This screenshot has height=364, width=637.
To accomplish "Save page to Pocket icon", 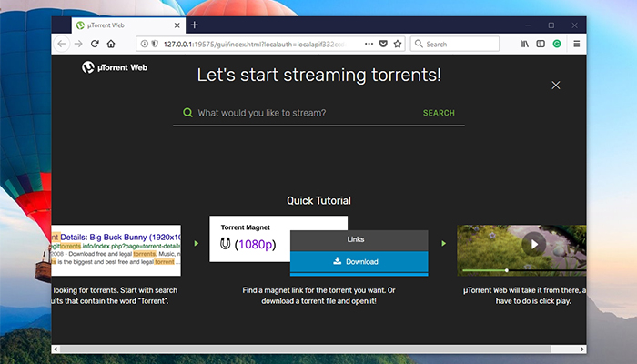I will [383, 44].
